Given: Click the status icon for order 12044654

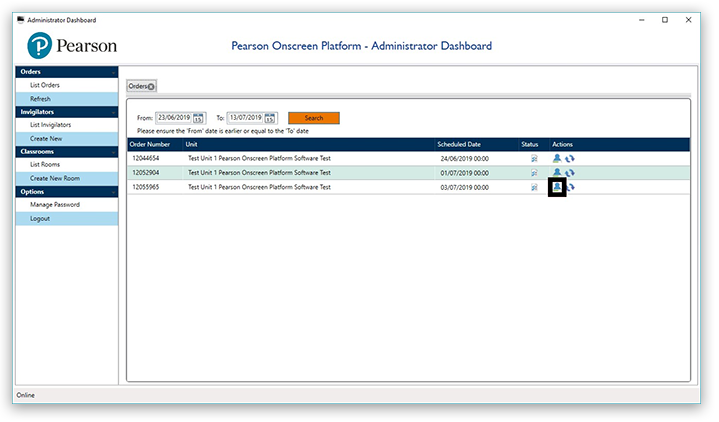Looking at the screenshot, I should click(534, 158).
